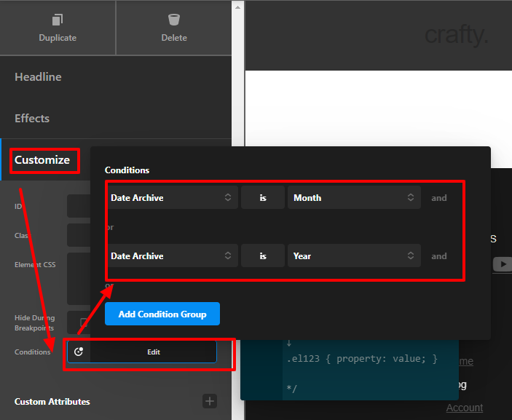Click the Add Condition Group button
This screenshot has width=512, height=420.
162,314
